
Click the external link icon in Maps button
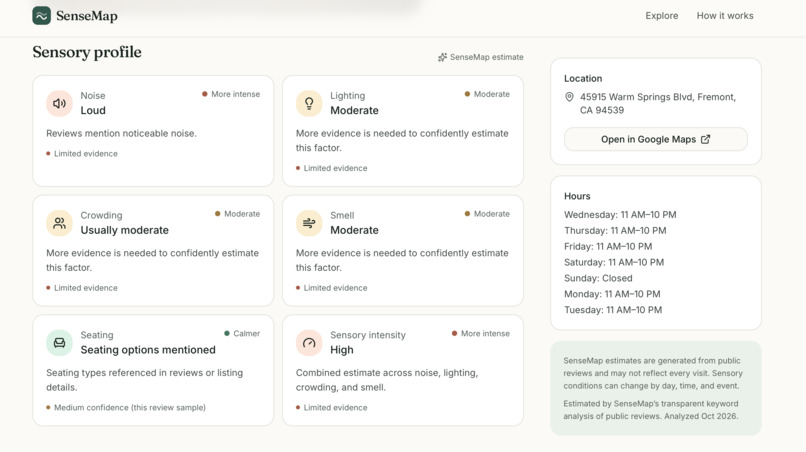705,139
